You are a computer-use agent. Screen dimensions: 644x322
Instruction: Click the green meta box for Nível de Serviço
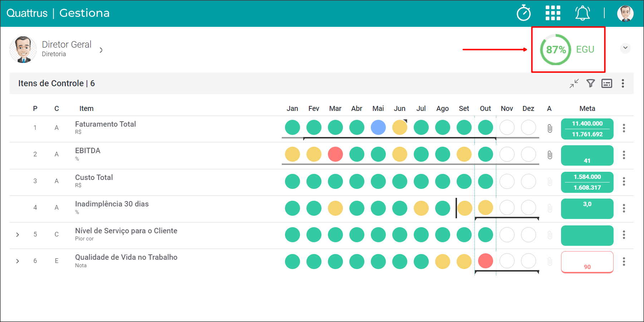[x=587, y=235]
